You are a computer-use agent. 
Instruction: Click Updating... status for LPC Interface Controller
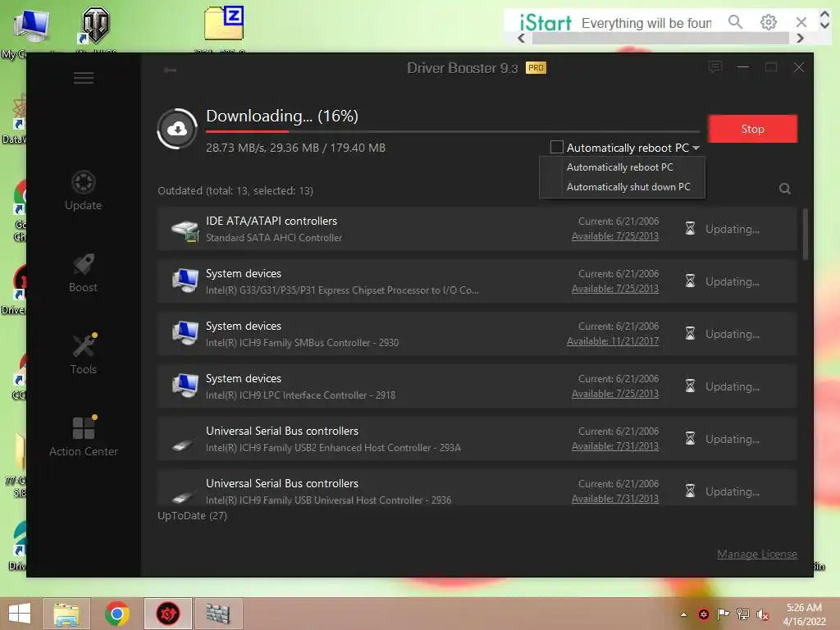[732, 386]
